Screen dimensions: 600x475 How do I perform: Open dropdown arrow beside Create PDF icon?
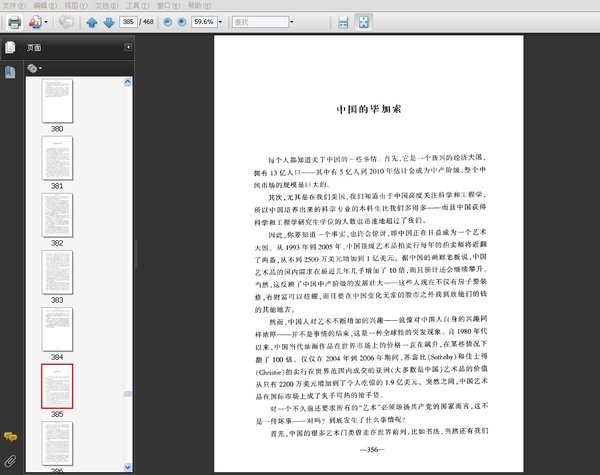tap(46, 22)
